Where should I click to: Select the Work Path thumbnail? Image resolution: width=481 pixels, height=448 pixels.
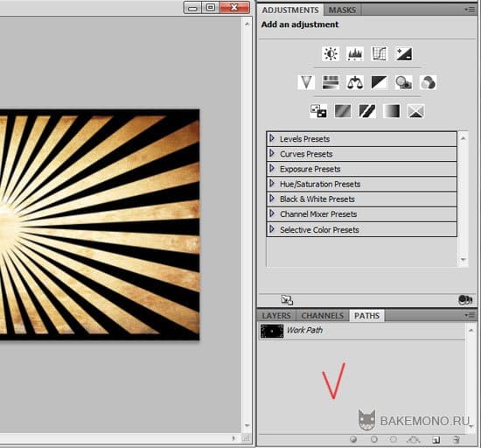pos(272,332)
